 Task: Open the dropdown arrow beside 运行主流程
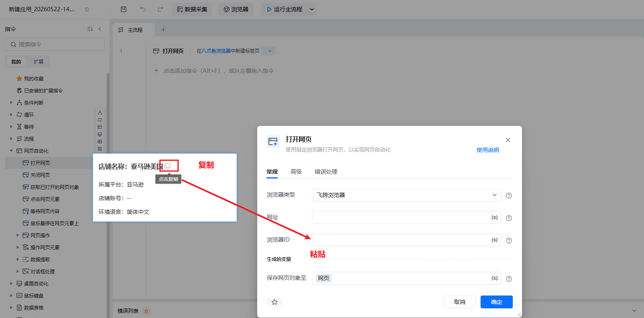pyautogui.click(x=312, y=9)
